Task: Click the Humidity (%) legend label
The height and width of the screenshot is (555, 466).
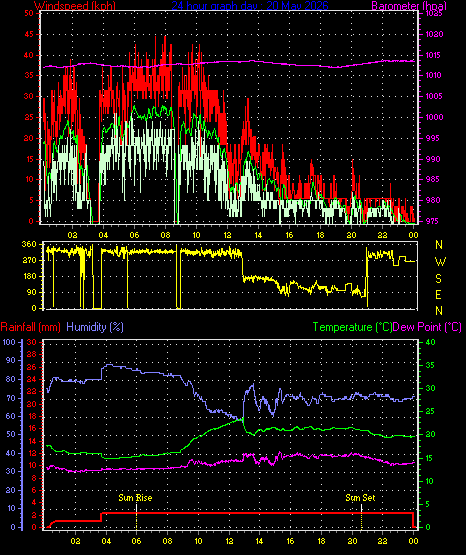Action: 95,327
